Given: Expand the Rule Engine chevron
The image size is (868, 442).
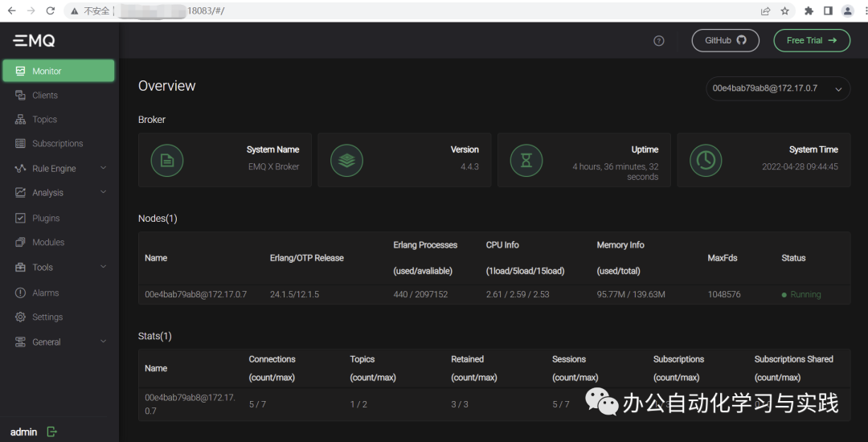Looking at the screenshot, I should pos(103,168).
